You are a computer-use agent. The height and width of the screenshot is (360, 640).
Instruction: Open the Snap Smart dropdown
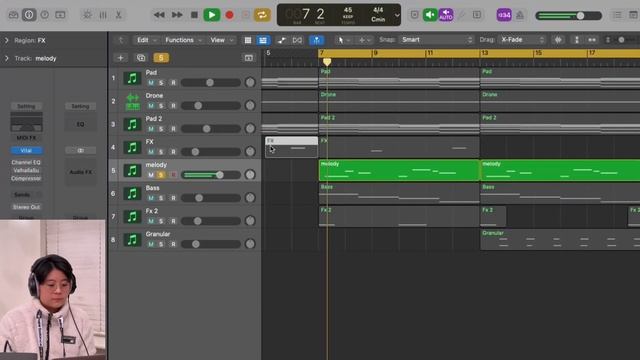[x=437, y=40]
